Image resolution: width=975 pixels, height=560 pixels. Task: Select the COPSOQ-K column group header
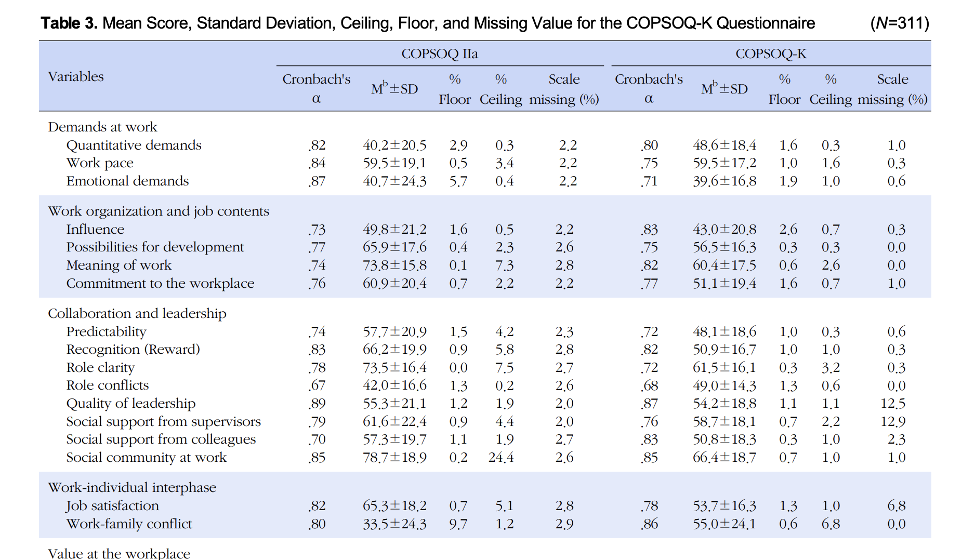771,54
